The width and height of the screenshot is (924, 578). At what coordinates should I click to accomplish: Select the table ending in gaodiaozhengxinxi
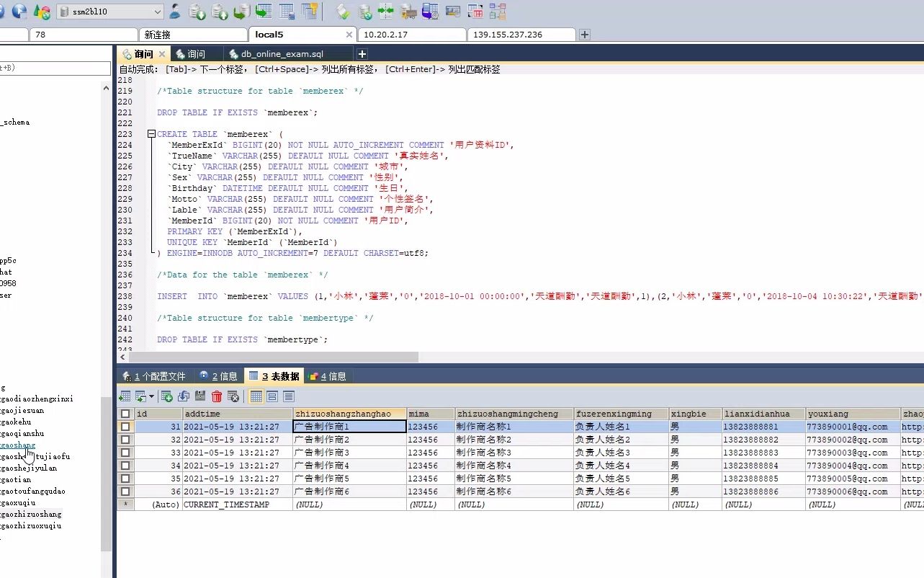tap(37, 399)
